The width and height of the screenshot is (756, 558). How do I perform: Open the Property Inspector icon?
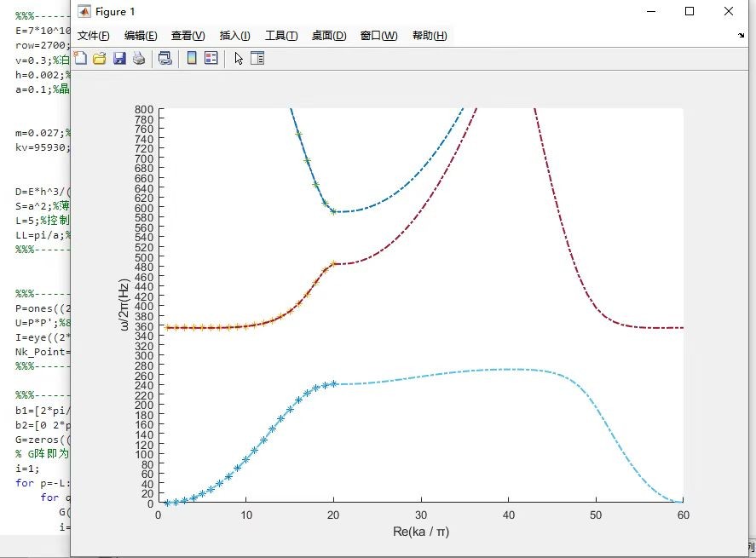[257, 58]
